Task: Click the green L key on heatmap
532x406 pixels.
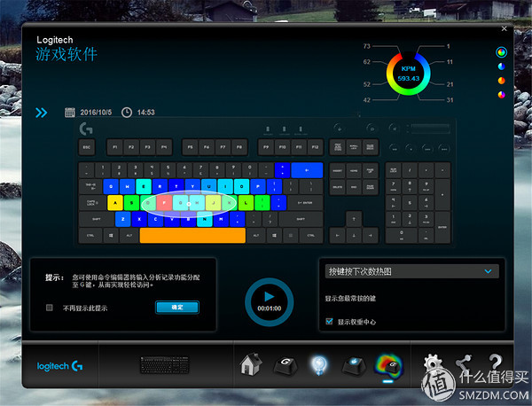Action: [246, 203]
